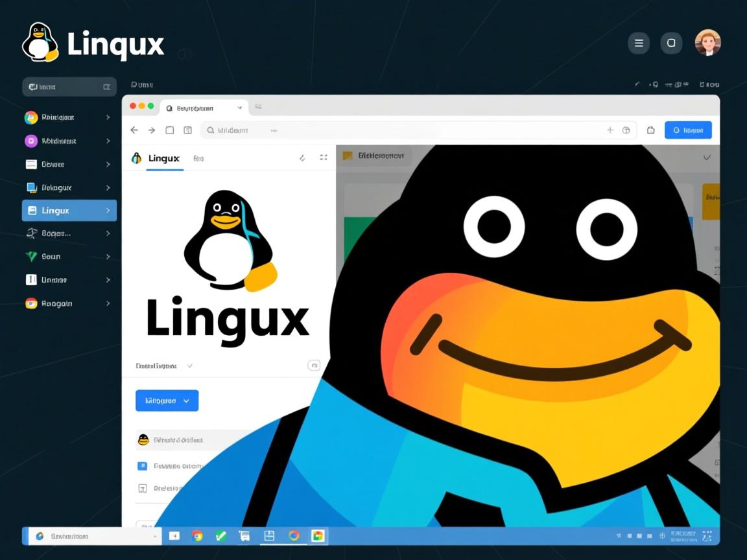Open the hamburger menu at top right
The image size is (747, 560).
(639, 43)
